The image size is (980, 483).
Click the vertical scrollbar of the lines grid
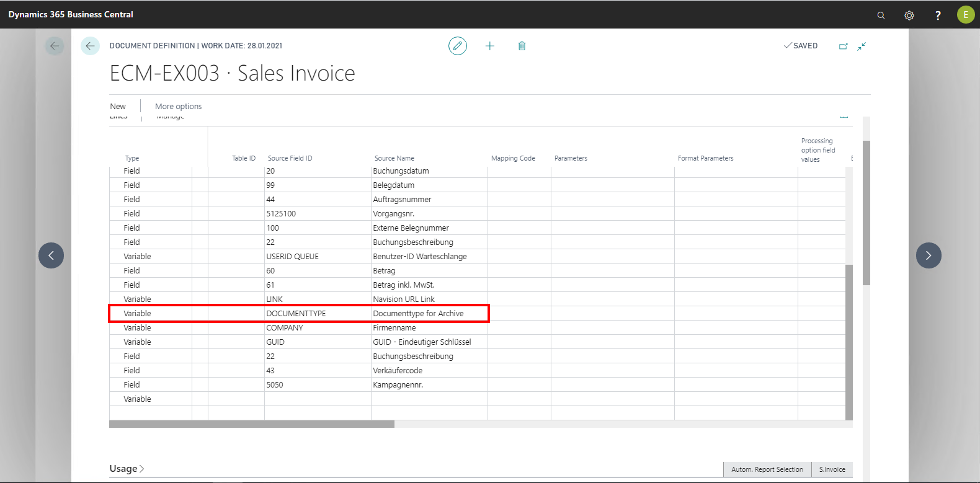(x=849, y=341)
